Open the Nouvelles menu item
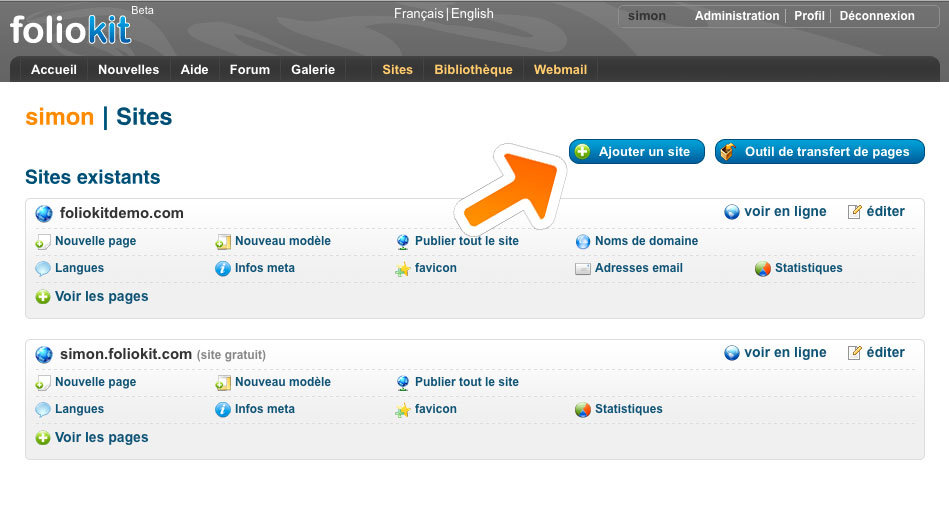 tap(128, 70)
